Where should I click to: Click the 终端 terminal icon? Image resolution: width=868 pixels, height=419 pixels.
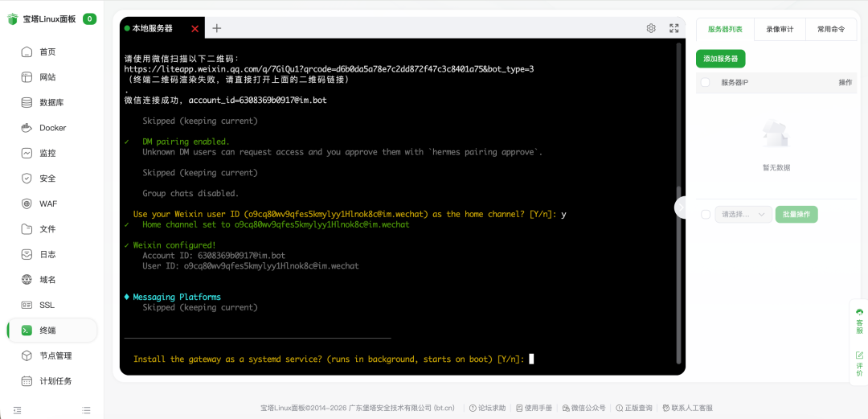click(x=27, y=331)
